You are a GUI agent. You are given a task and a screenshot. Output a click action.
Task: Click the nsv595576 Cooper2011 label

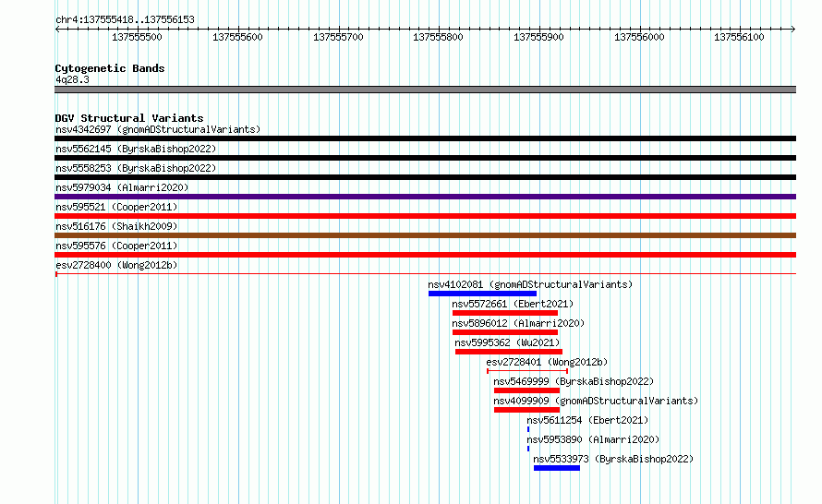(x=116, y=246)
